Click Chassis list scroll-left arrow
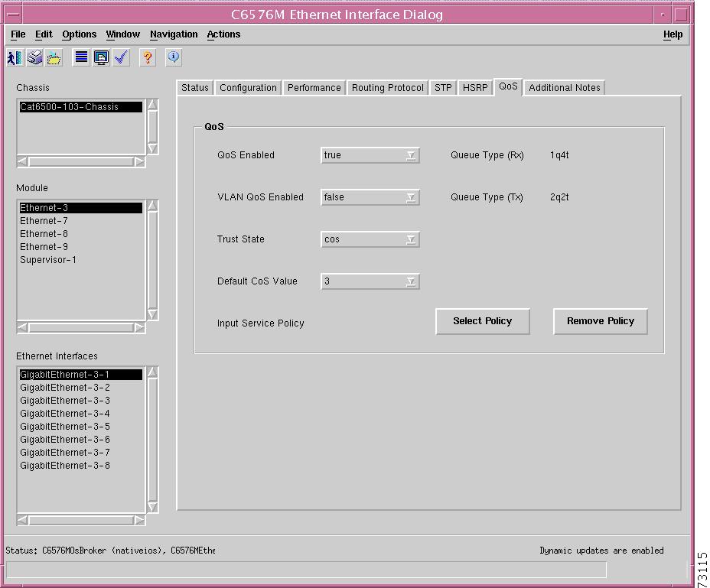 (22, 161)
